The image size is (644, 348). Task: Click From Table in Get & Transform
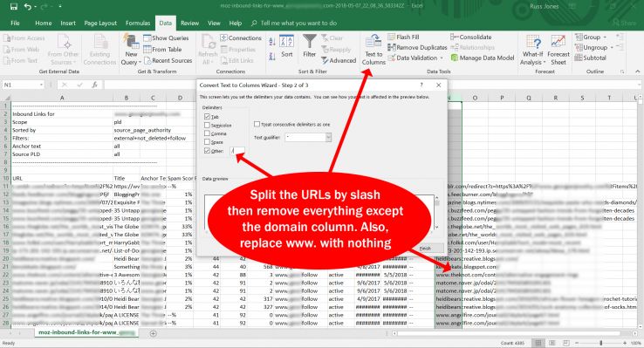pyautogui.click(x=162, y=49)
